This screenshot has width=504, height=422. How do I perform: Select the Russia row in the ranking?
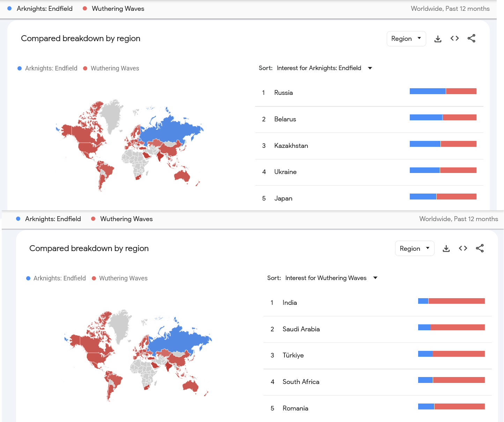(x=369, y=93)
